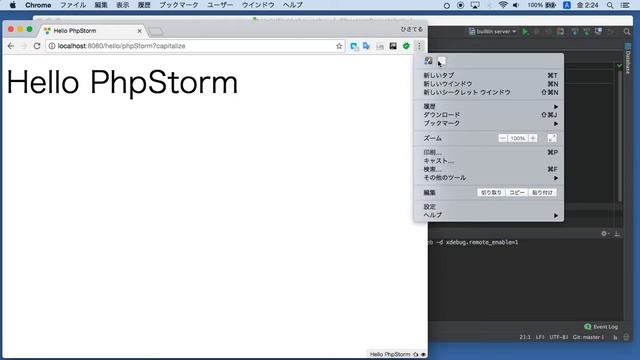Image resolution: width=640 pixels, height=360 pixels.
Task: Bookmark this page with the star icon
Action: pyautogui.click(x=339, y=46)
